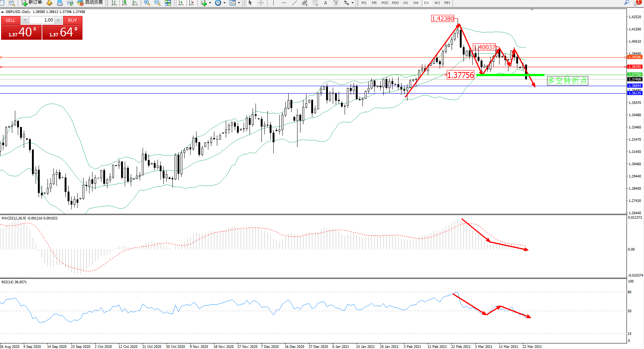Zoom out on the chart
Image resolution: width=644 pixels, height=349 pixels.
coord(157,3)
